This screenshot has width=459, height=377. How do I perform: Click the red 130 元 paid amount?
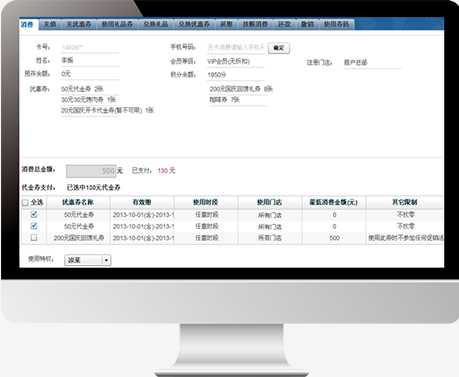pyautogui.click(x=166, y=171)
